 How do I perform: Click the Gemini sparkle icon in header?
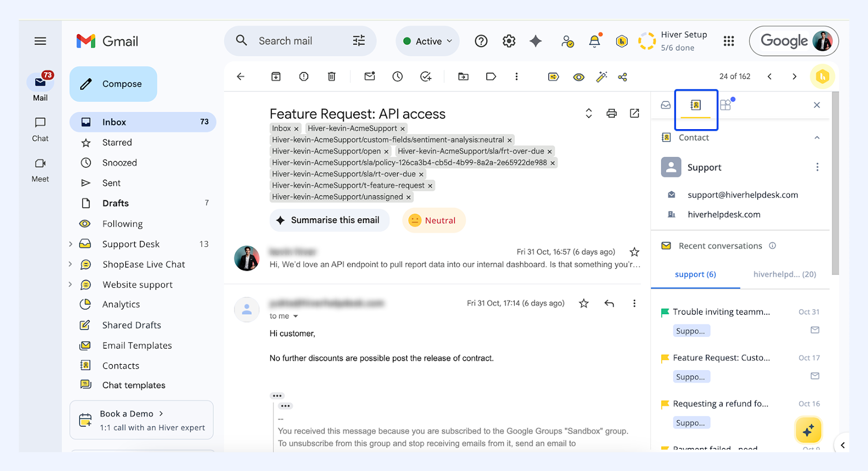point(536,41)
